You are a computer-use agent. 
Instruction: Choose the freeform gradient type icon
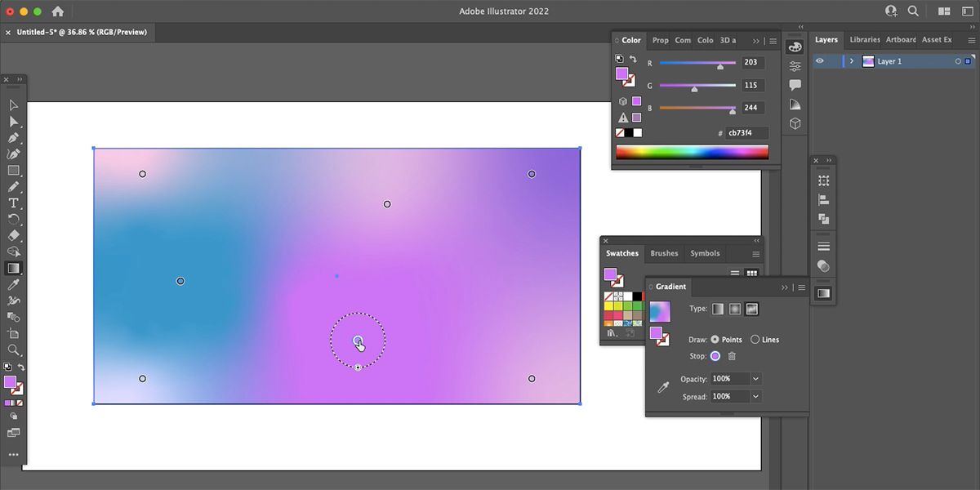coord(752,309)
